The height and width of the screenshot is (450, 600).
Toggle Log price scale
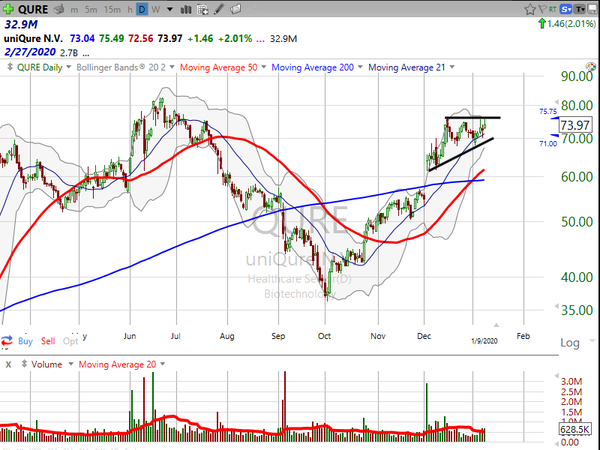pyautogui.click(x=570, y=342)
